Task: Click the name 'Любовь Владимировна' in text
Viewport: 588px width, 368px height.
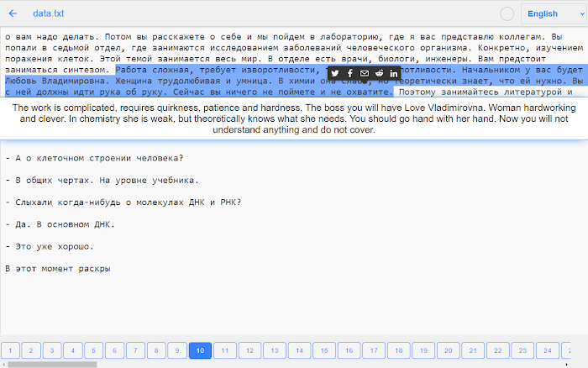Action: (57, 81)
